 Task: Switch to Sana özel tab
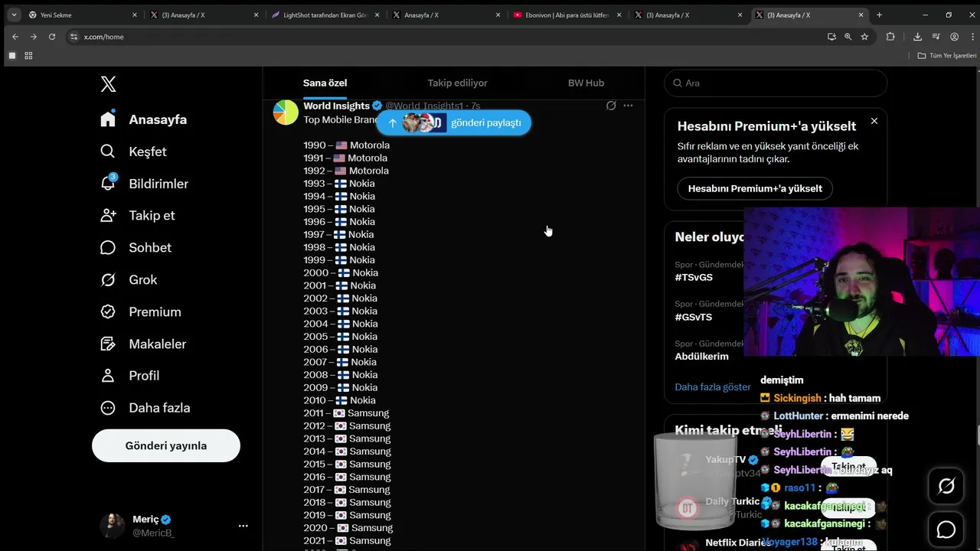[x=325, y=83]
